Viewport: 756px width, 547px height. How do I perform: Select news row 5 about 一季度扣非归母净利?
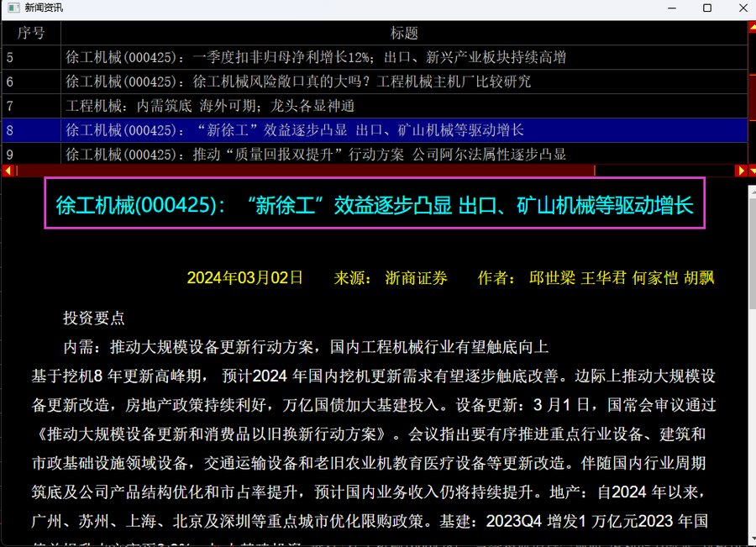point(316,57)
